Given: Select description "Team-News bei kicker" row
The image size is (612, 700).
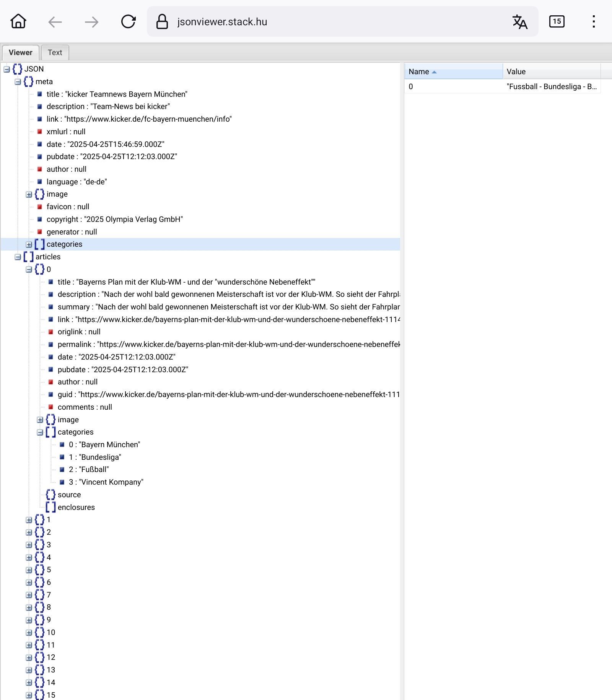Looking at the screenshot, I should pos(108,106).
